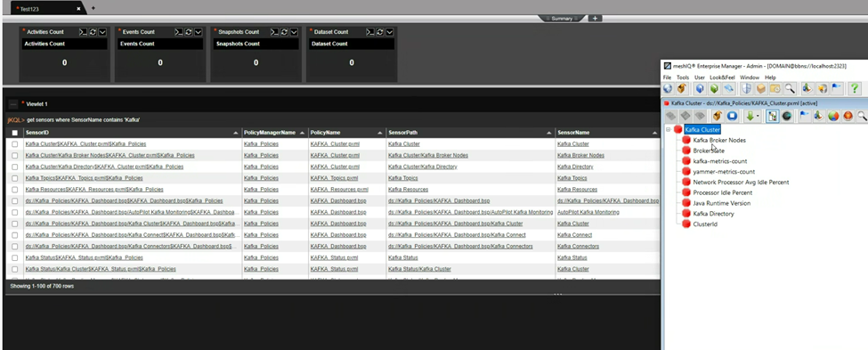This screenshot has height=350, width=868.
Task: Open the KAFKA_Topics.pxml policy name link
Action: tap(335, 178)
